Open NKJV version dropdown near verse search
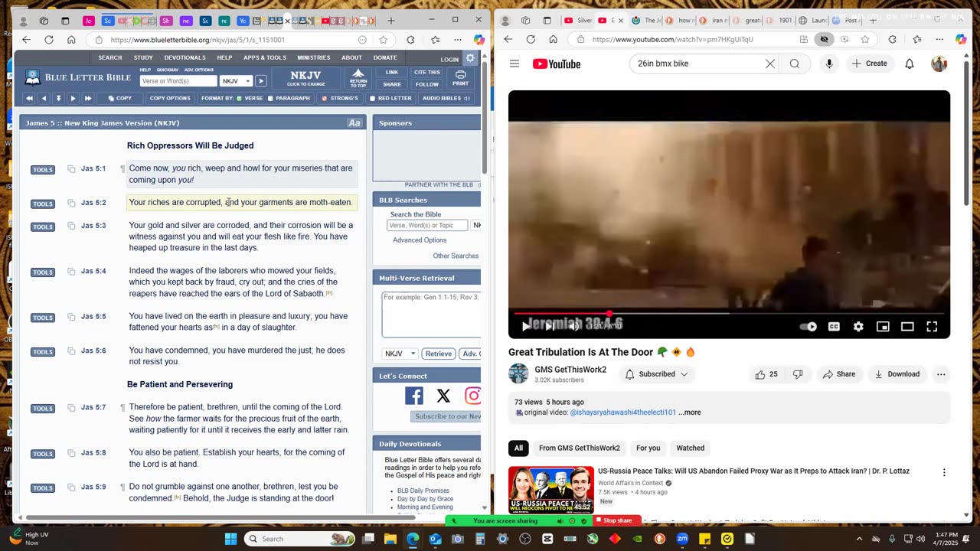The image size is (980, 551). 236,81
